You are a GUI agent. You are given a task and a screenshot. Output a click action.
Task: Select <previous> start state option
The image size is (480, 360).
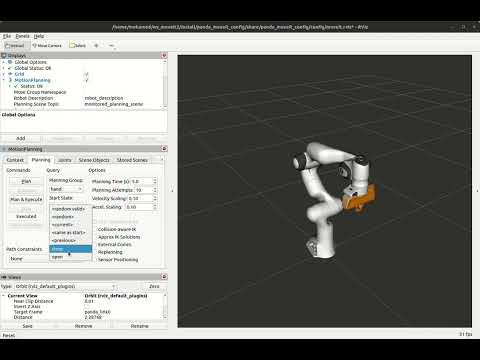[70, 240]
